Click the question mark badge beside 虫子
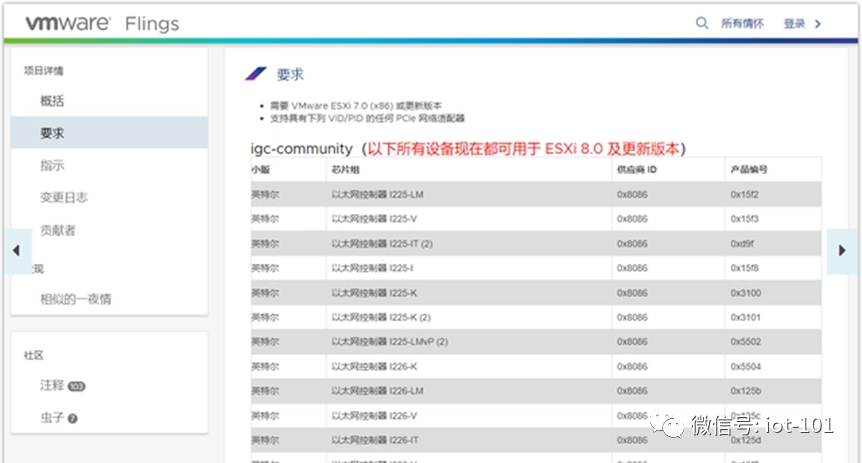 (x=73, y=418)
